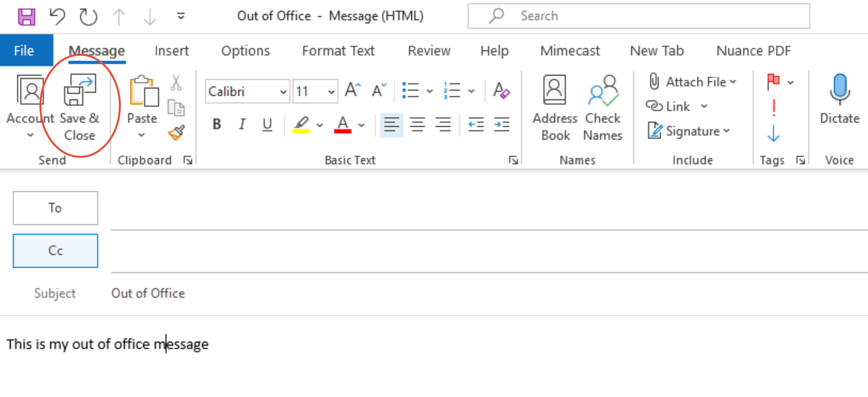Decrease indent

[x=476, y=125]
